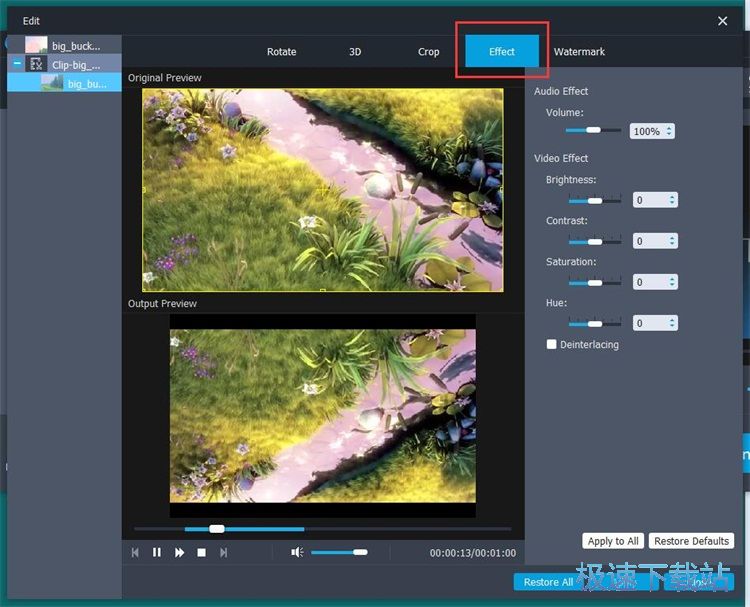Adjust the Contrast slider
This screenshot has width=750, height=607.
click(595, 242)
